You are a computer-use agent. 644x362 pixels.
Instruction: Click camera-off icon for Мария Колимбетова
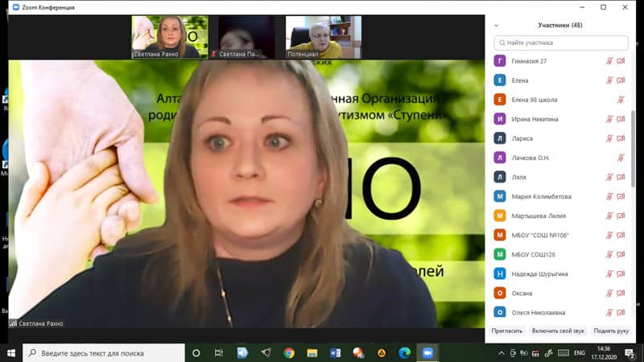coord(621,196)
